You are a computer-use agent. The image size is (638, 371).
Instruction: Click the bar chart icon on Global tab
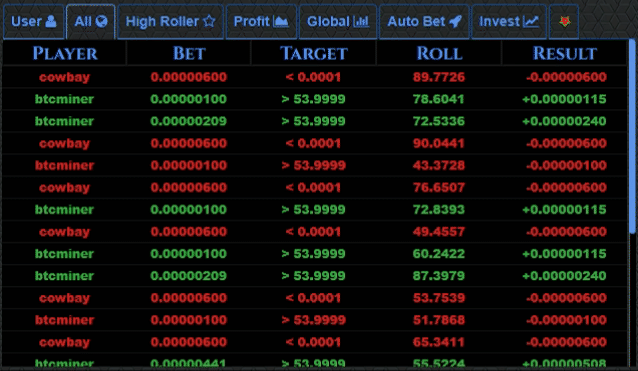[x=361, y=22]
